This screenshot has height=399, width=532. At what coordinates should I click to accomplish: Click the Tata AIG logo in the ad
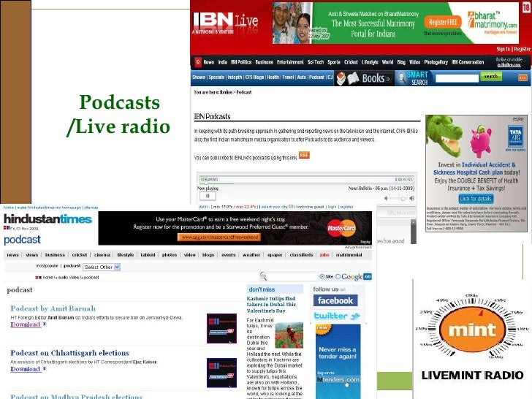(515, 137)
